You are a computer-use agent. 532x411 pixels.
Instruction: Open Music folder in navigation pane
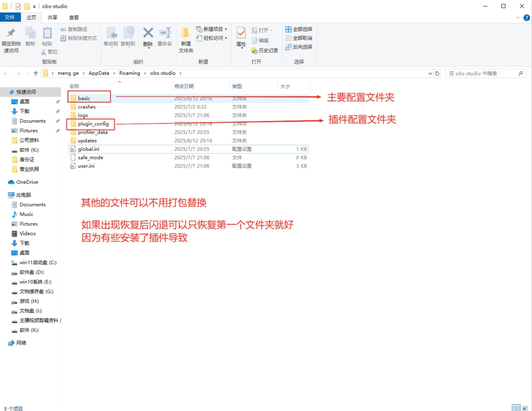click(27, 214)
